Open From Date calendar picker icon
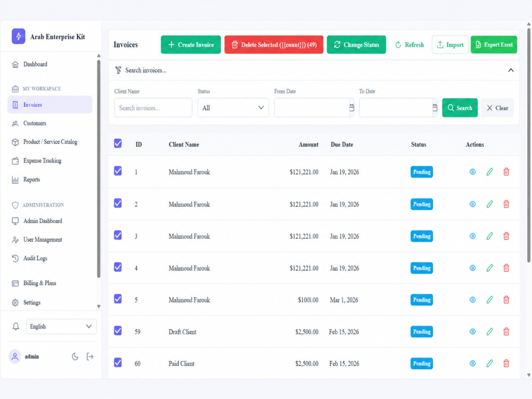This screenshot has width=532, height=399. tap(352, 107)
